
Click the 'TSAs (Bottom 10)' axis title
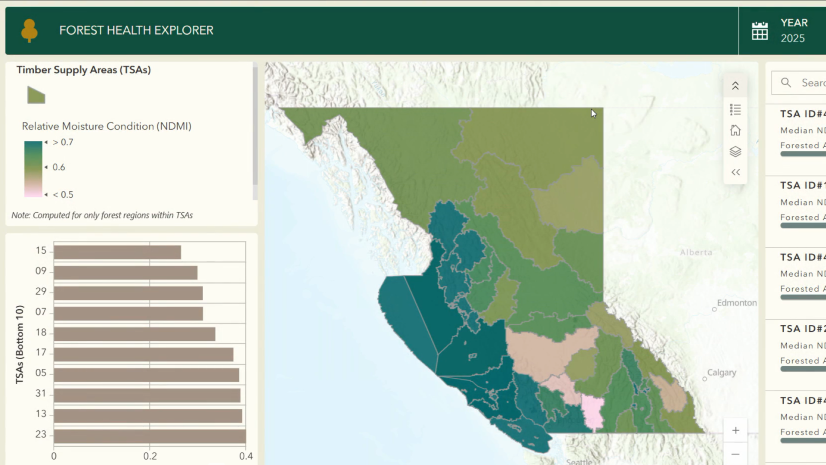tap(19, 344)
